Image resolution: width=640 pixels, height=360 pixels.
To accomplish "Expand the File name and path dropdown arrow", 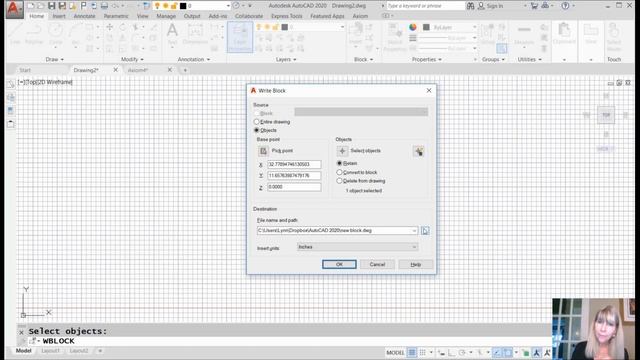I will [414, 231].
